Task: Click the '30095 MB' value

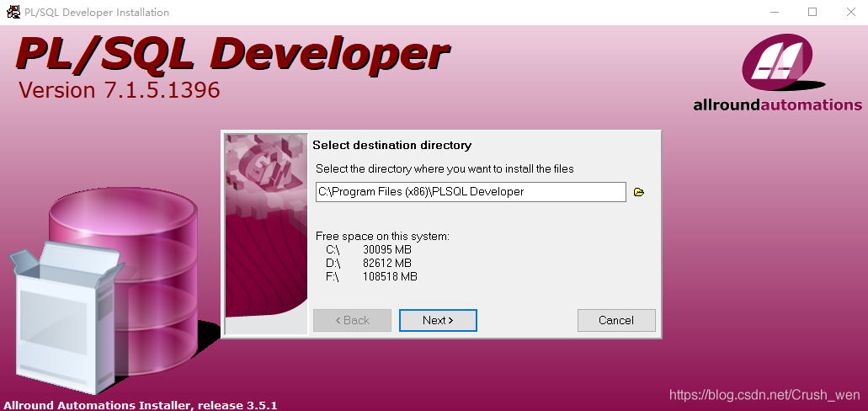Action: click(x=387, y=250)
